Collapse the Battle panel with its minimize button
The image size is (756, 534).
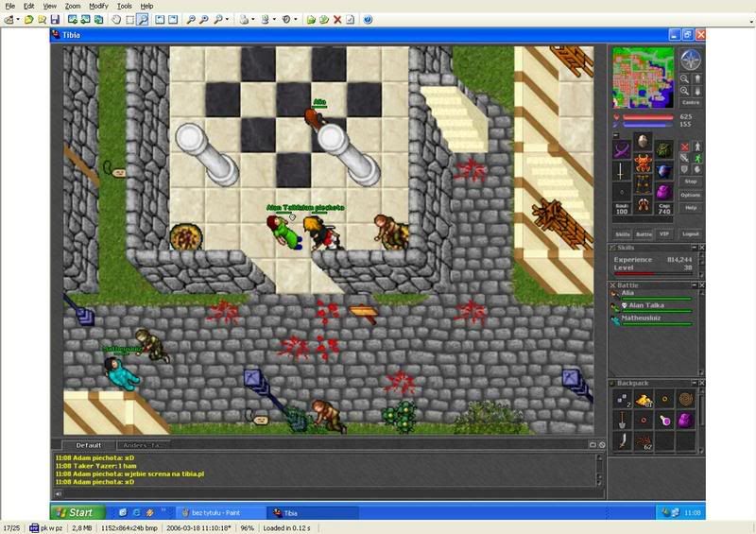[695, 285]
